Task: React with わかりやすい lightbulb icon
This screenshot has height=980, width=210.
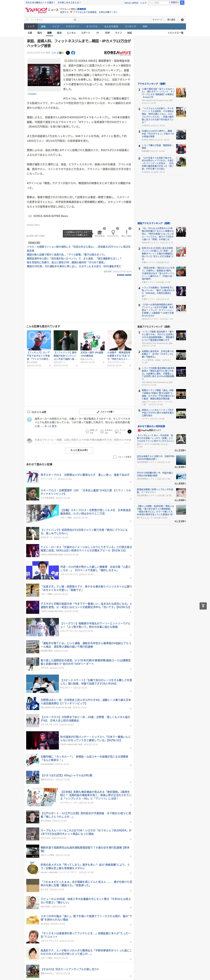Action: [x=113, y=232]
